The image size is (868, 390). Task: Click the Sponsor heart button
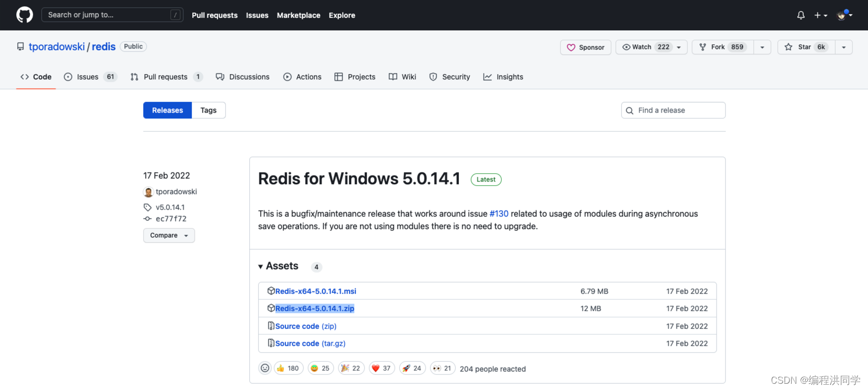click(x=585, y=47)
